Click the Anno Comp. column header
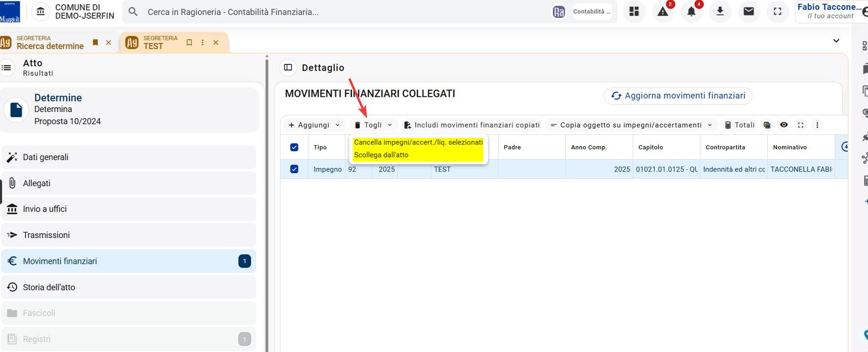This screenshot has height=352, width=868. tap(599, 147)
